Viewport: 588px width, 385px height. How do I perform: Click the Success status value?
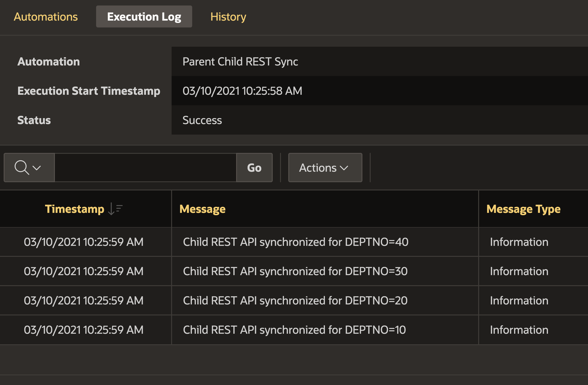pos(202,120)
